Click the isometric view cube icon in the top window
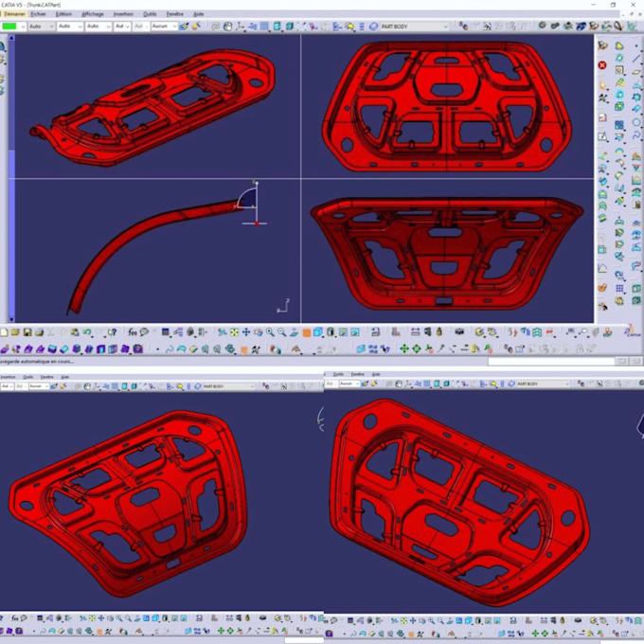Screen dimensions: 644x644 317,332
